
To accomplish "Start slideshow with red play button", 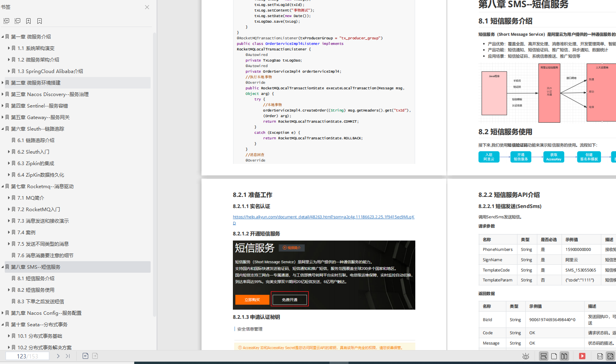I will click(x=582, y=356).
